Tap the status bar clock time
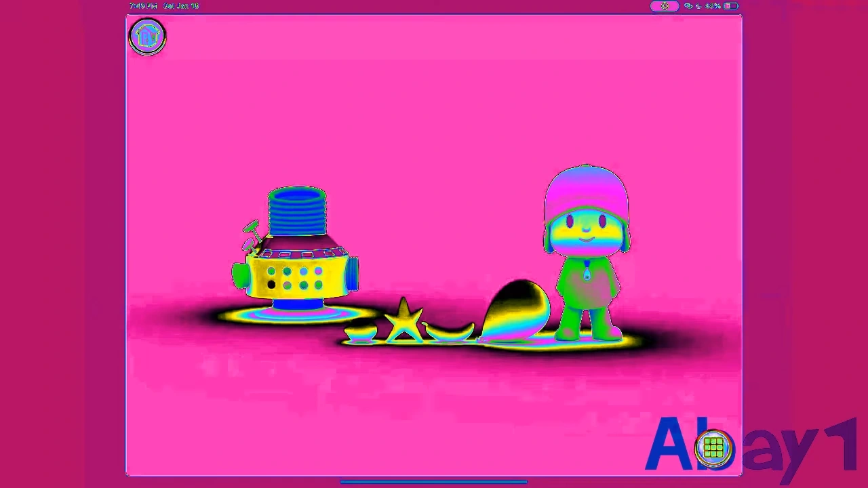 point(143,6)
